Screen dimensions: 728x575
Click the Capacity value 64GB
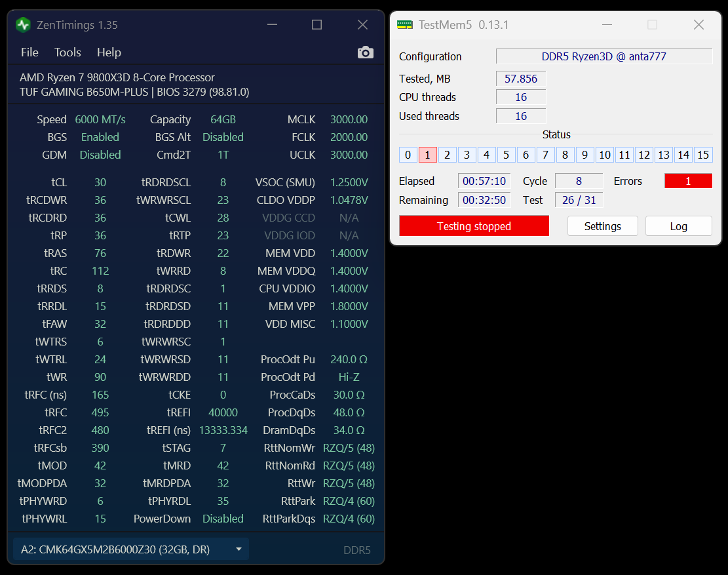click(223, 119)
